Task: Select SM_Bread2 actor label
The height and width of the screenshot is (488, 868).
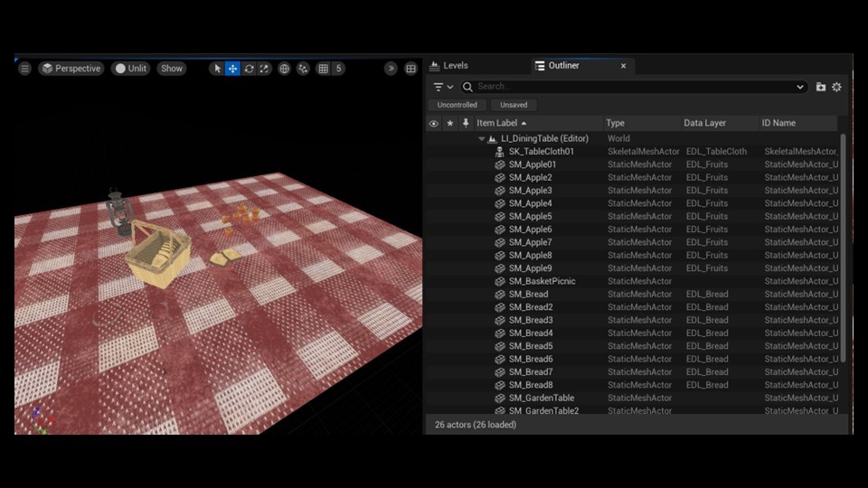Action: [531, 307]
